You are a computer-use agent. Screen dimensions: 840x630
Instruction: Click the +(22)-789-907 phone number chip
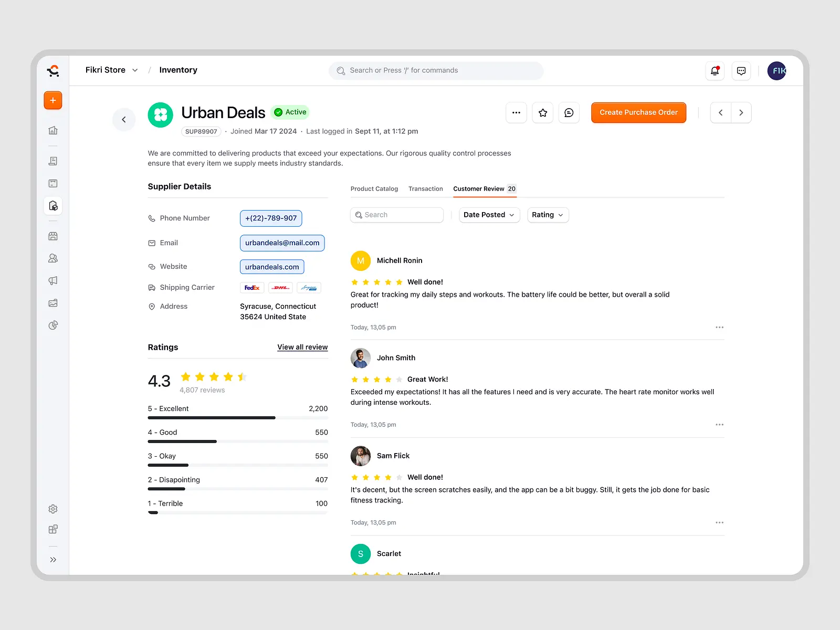pyautogui.click(x=271, y=218)
